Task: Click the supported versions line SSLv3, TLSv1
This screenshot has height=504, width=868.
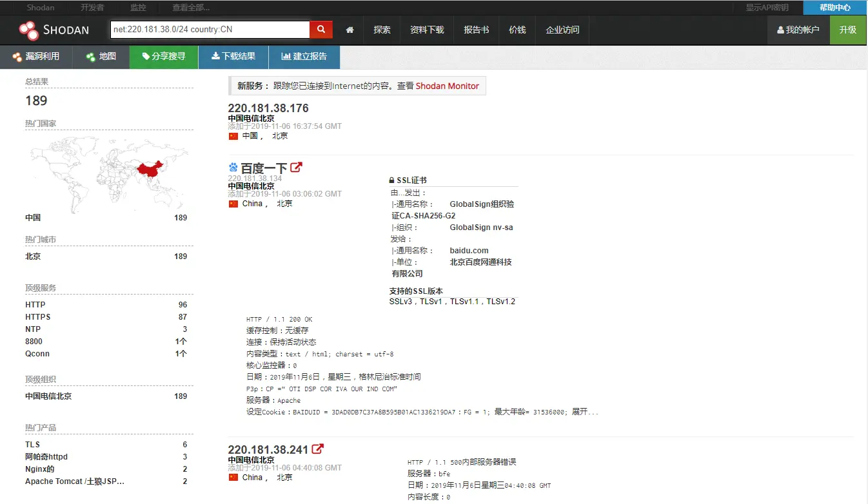Action: [x=452, y=302]
